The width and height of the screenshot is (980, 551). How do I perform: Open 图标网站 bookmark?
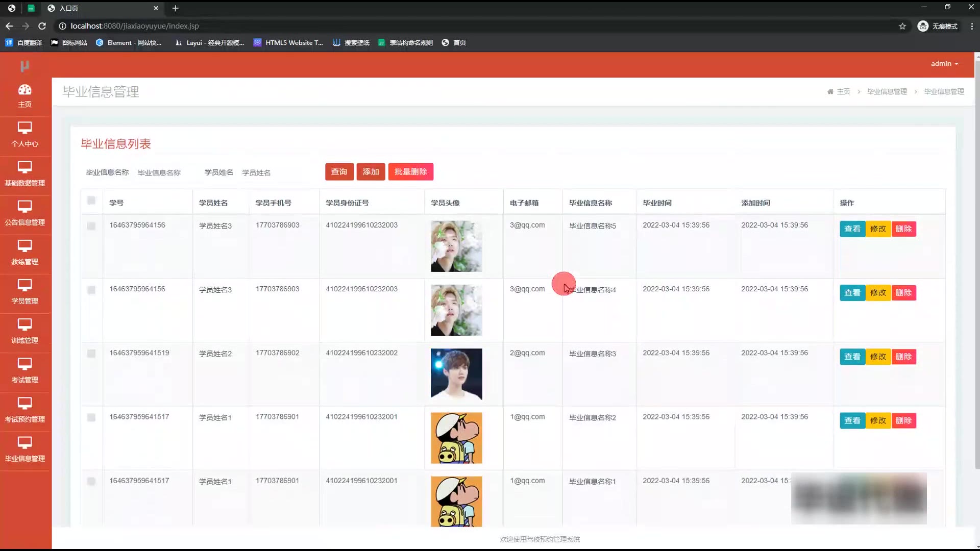tap(69, 43)
